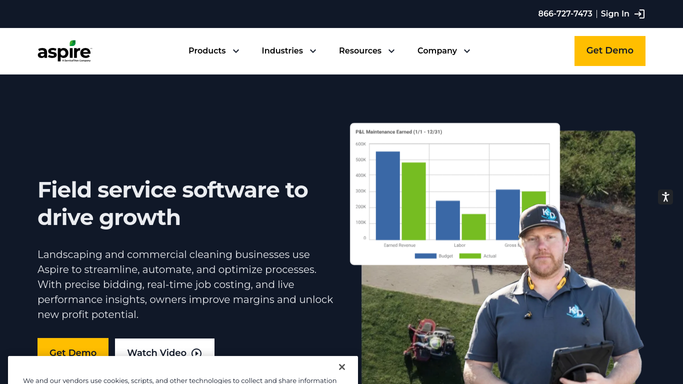The height and width of the screenshot is (384, 683).
Task: Open the Aspire logo homepage link
Action: coord(64,51)
